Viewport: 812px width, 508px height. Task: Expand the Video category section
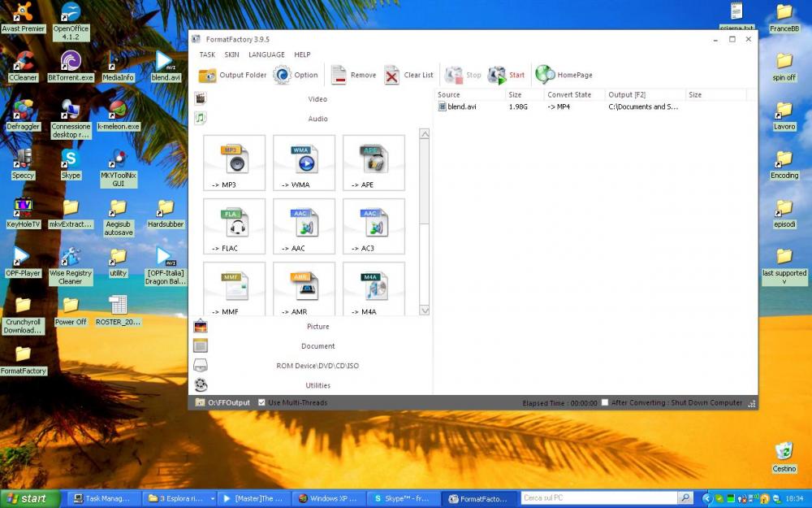click(x=317, y=99)
